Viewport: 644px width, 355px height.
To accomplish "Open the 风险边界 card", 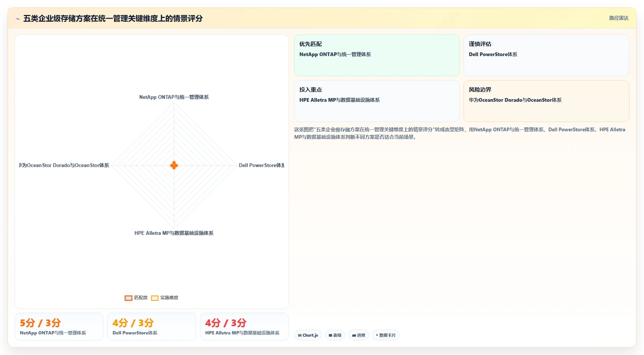I will point(546,101).
